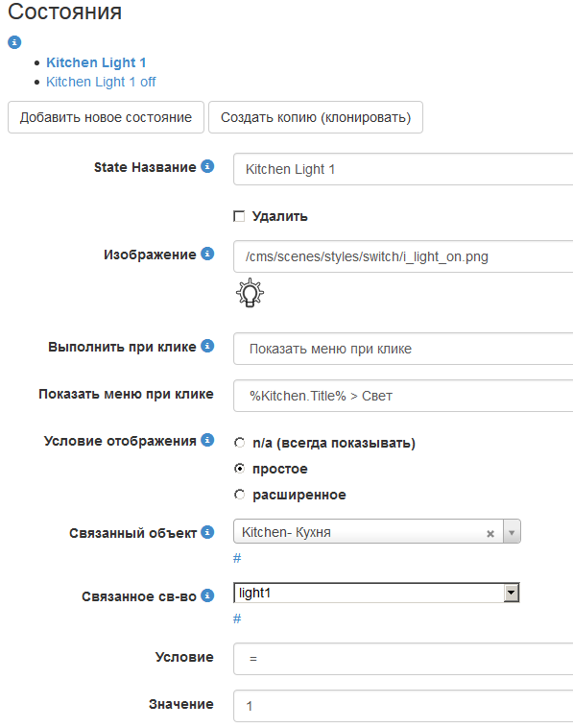This screenshot has height=728, width=573.
Task: Open the Kitchen Light 1 off state
Action: [101, 82]
